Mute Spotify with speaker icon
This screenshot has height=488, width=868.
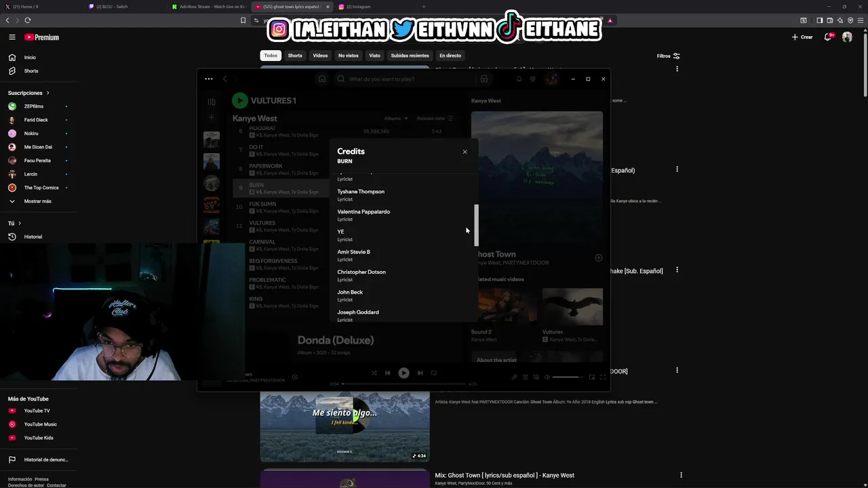(546, 377)
